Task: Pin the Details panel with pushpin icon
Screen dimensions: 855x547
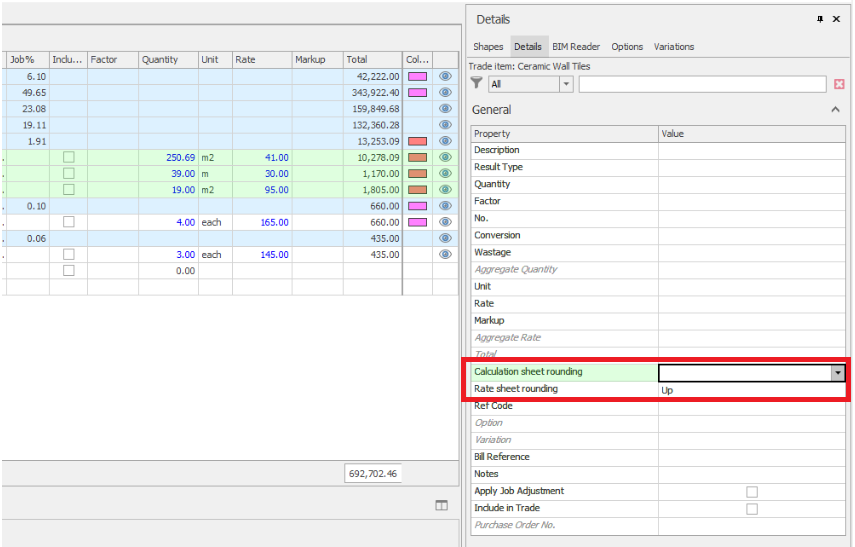Action: pyautogui.click(x=820, y=19)
